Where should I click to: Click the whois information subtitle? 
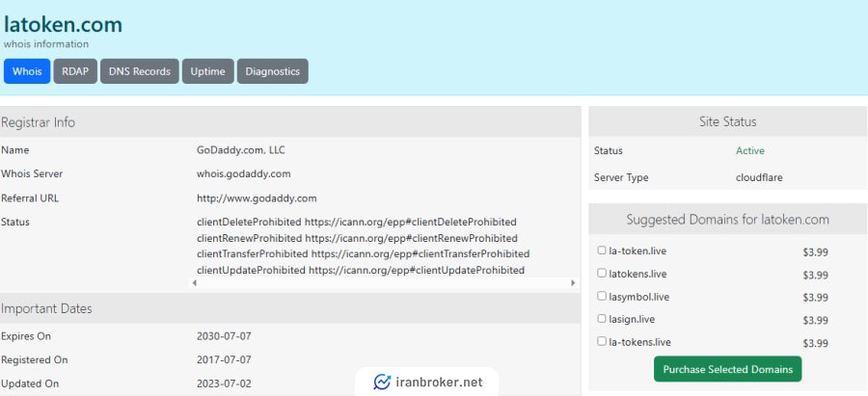(46, 43)
